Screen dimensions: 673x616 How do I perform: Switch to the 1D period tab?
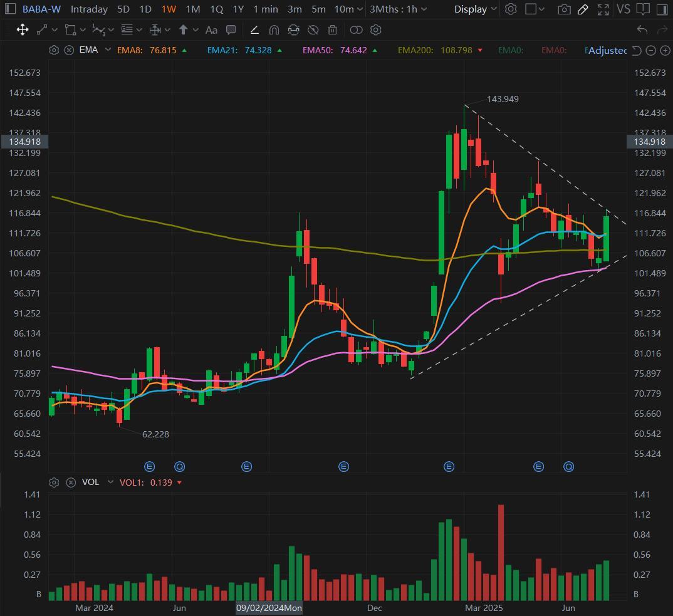(145, 9)
